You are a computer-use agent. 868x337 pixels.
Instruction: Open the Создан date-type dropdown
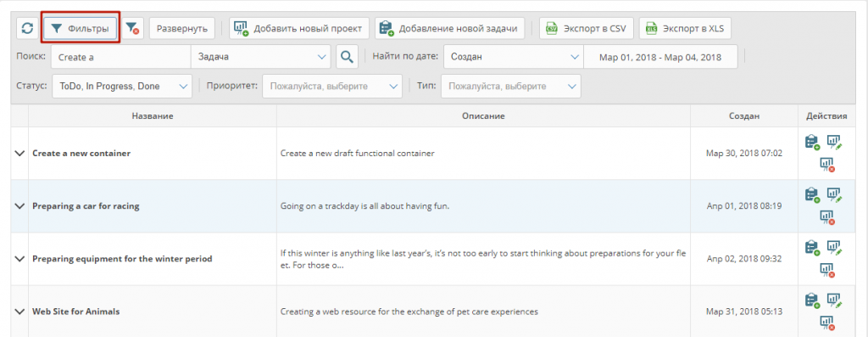[513, 57]
